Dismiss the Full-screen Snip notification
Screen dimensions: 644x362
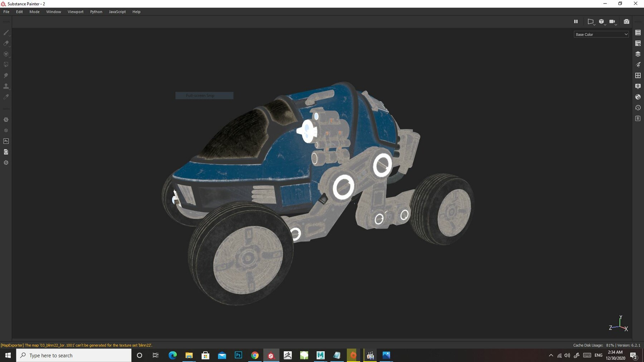click(204, 95)
